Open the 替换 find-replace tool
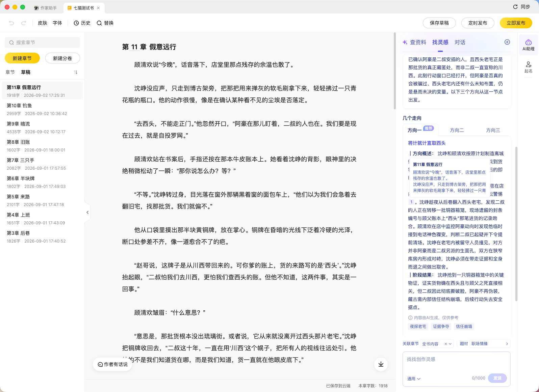This screenshot has height=392, width=539. coord(105,23)
